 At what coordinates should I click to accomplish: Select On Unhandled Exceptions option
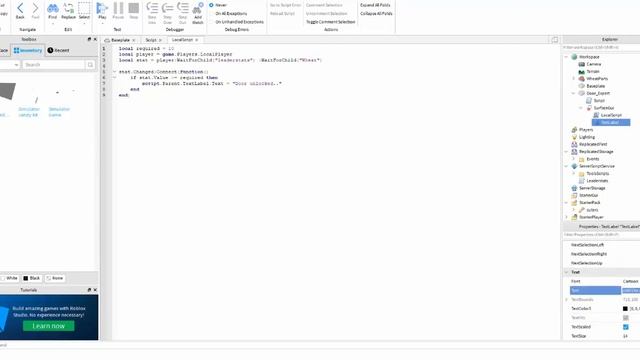pyautogui.click(x=236, y=22)
